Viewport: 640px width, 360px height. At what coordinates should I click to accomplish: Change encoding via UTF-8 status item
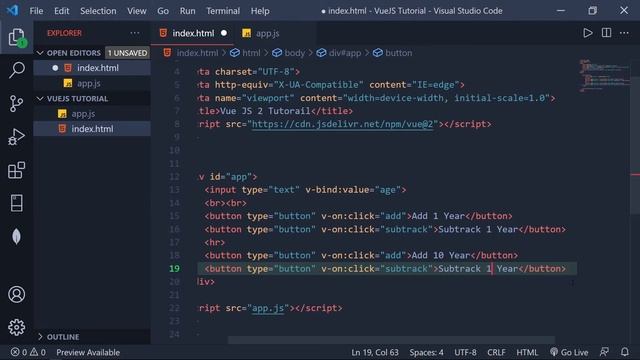[x=465, y=352]
